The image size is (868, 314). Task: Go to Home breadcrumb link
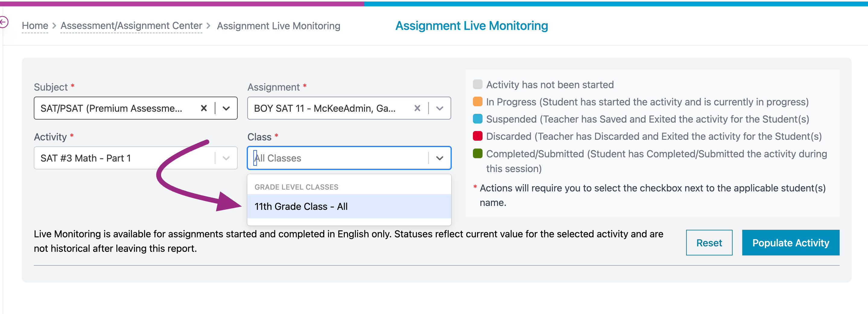coord(35,26)
